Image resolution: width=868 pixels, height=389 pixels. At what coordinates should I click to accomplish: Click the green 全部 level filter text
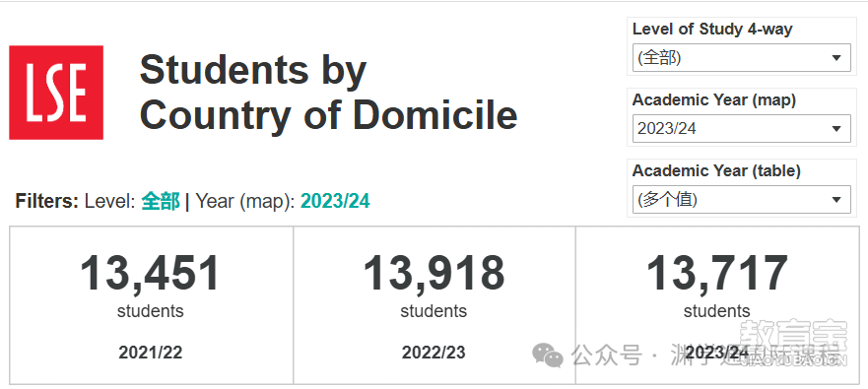tap(161, 202)
